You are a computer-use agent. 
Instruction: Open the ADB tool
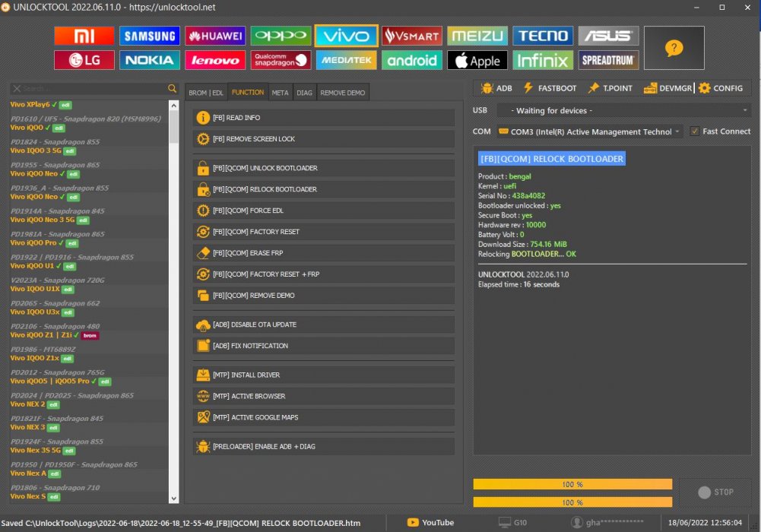[x=496, y=88]
